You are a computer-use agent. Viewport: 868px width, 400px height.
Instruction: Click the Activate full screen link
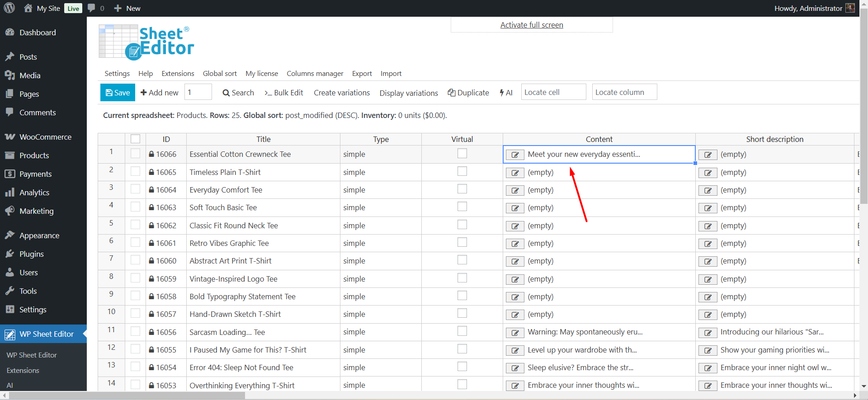(x=532, y=25)
